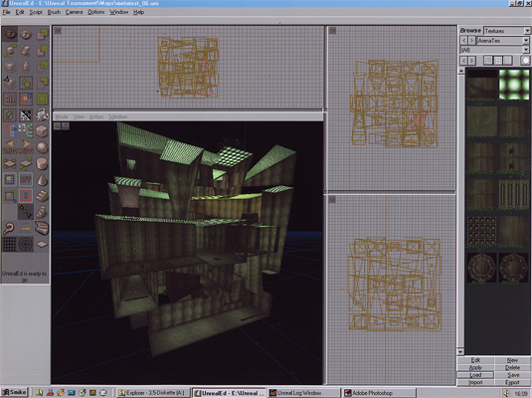
Task: Click the Select None icon
Action: [10, 115]
